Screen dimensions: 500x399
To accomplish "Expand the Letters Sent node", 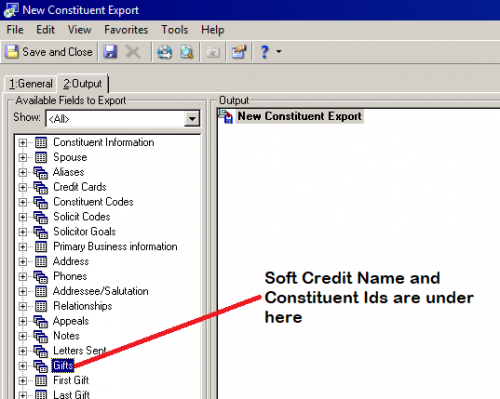I will [x=22, y=351].
